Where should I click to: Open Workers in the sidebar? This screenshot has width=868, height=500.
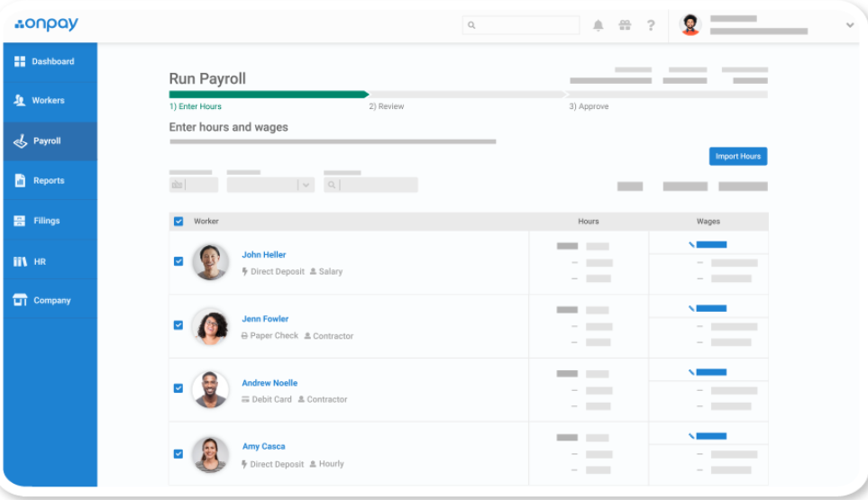click(x=50, y=101)
